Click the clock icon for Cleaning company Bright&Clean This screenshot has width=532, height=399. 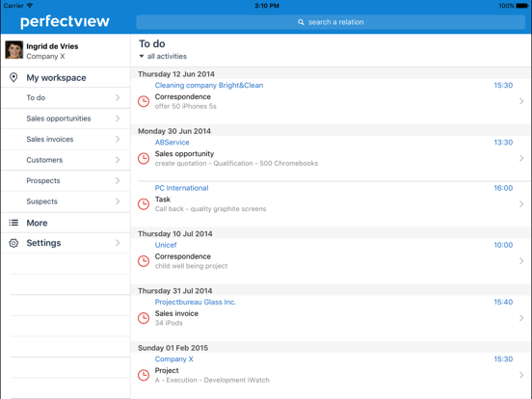[x=144, y=101]
